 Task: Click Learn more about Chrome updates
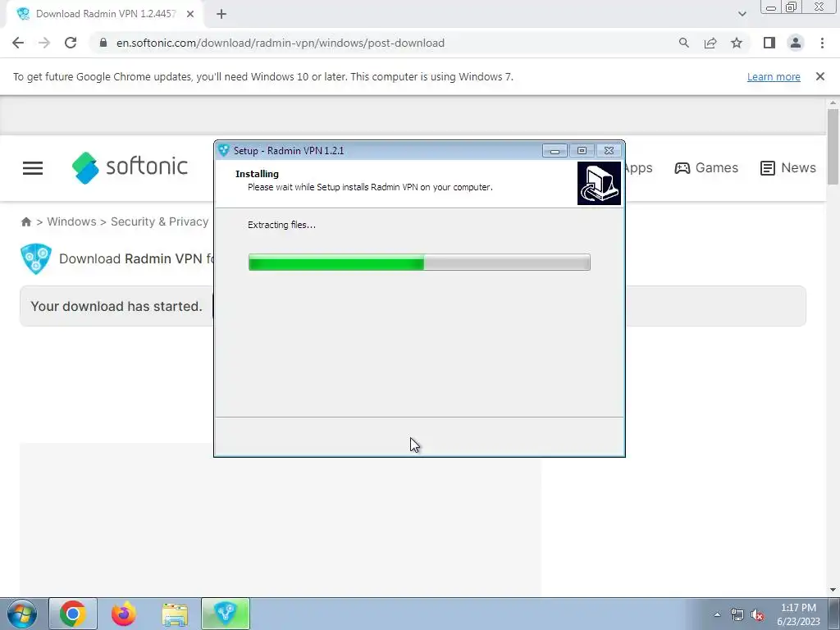coord(774,76)
